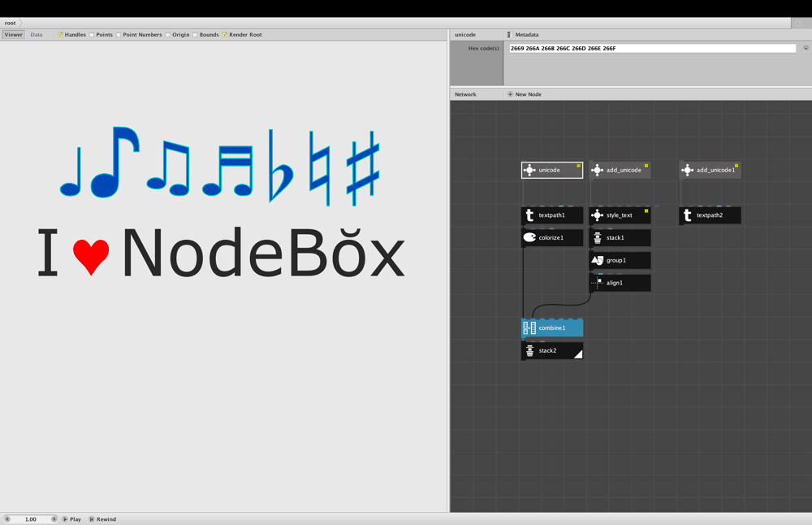This screenshot has height=525, width=812.
Task: Click the Play button
Action: 72,518
